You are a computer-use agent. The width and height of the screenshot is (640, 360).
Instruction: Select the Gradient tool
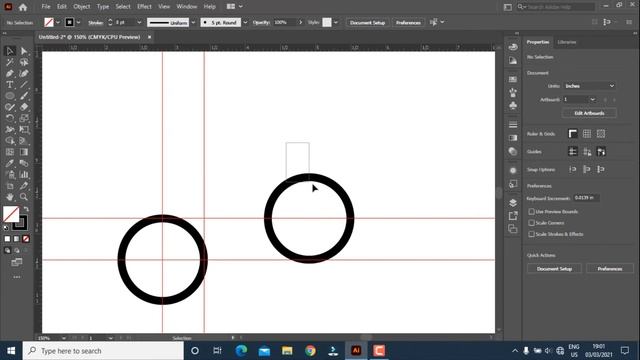pos(24,152)
